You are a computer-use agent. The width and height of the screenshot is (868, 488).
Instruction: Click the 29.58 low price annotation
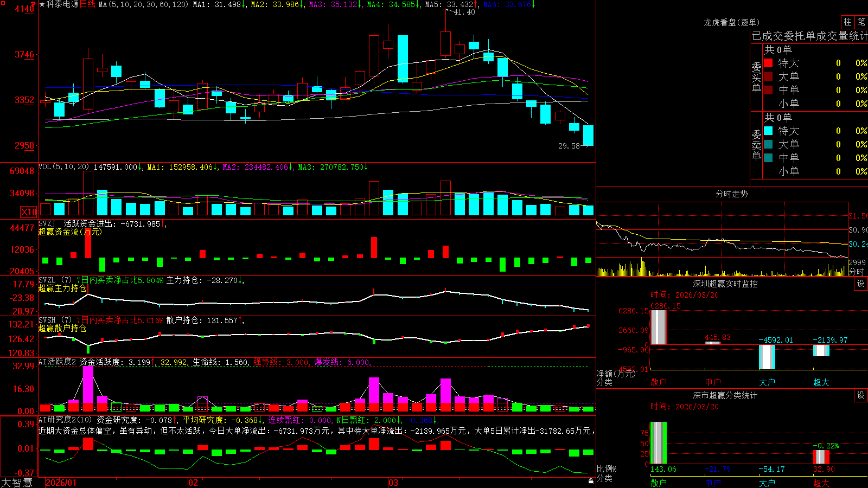click(569, 146)
